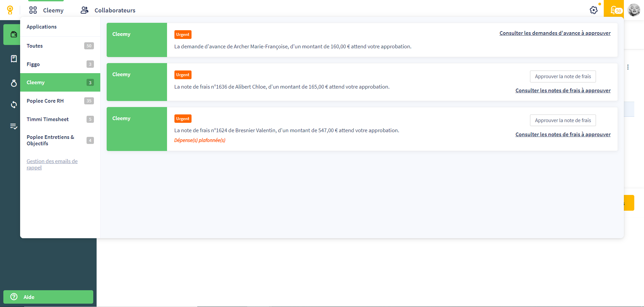Click the Urgent badge on Archer advance request

click(x=183, y=35)
